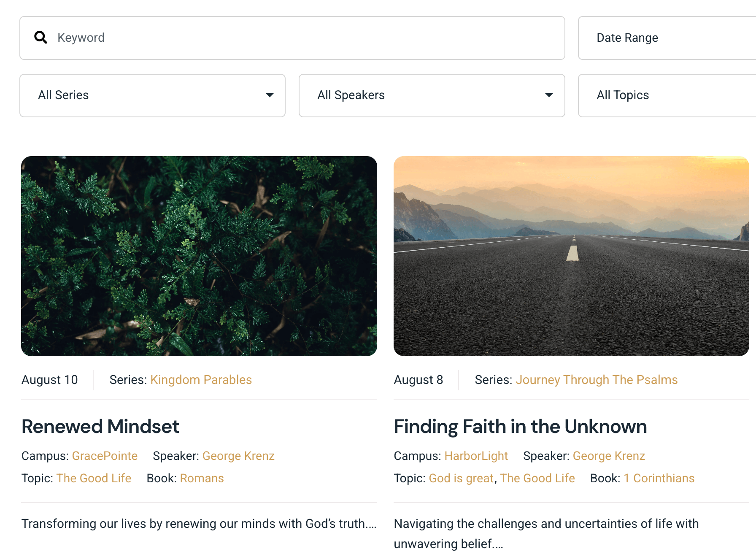Open the green fern sermon thumbnail

coord(199,256)
